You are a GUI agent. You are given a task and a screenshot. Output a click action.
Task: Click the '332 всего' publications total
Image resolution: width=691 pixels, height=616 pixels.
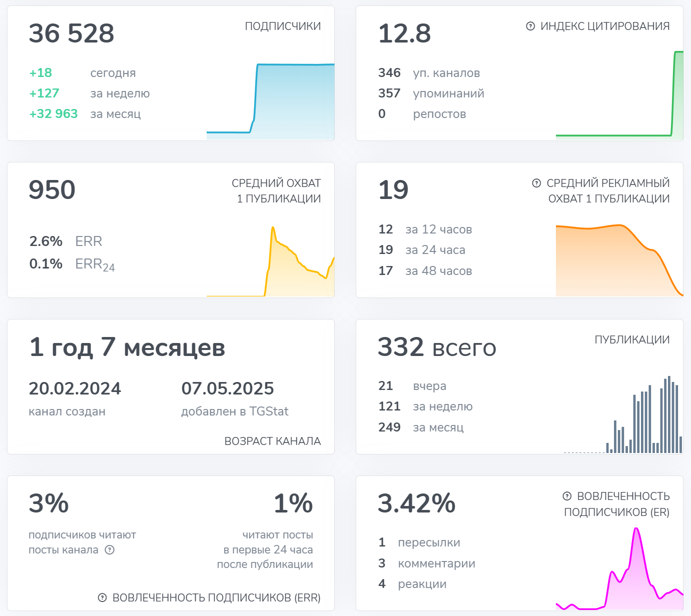437,347
